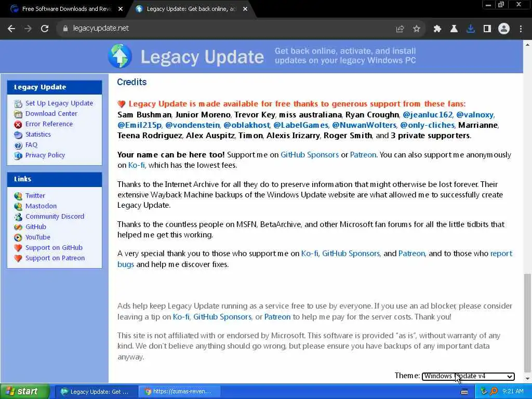
Task: Click the Community Discord people icon
Action: coord(18,217)
